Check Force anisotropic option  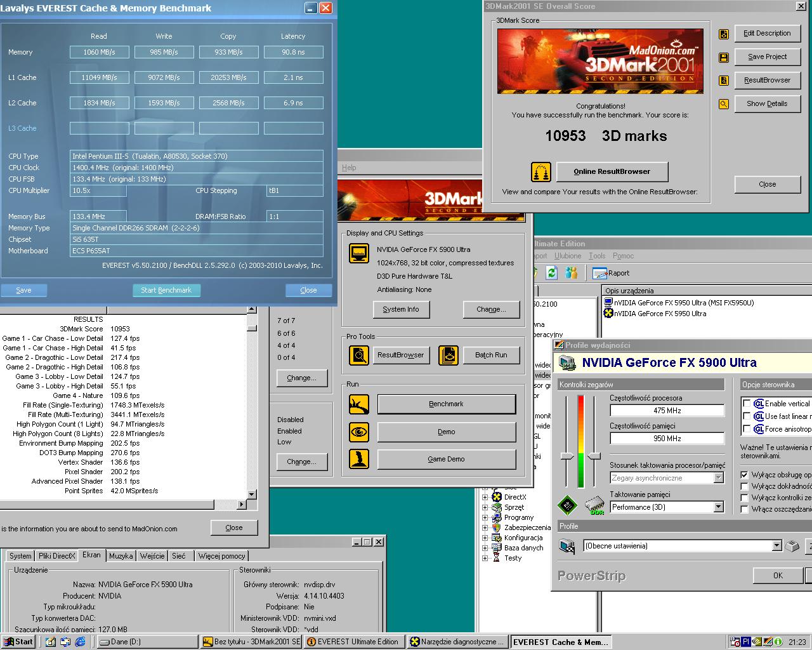tap(747, 429)
